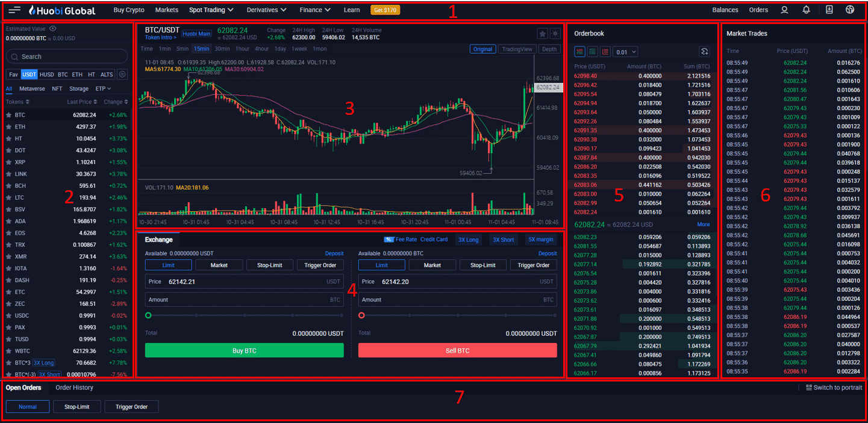This screenshot has width=868, height=423.
Task: Expand the Spot Trading dropdown
Action: [x=211, y=10]
